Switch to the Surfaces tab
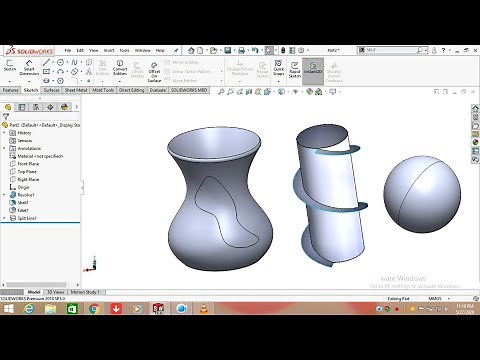480x360 pixels. tap(51, 90)
